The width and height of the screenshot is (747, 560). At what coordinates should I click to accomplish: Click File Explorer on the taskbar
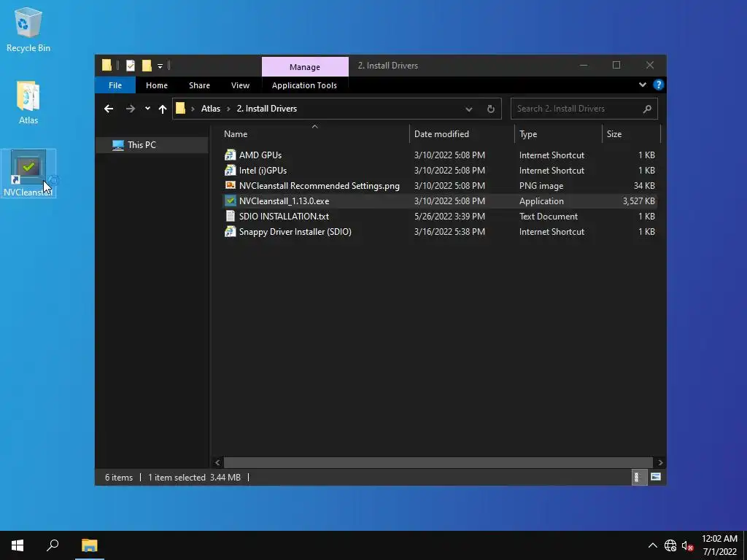(89, 545)
